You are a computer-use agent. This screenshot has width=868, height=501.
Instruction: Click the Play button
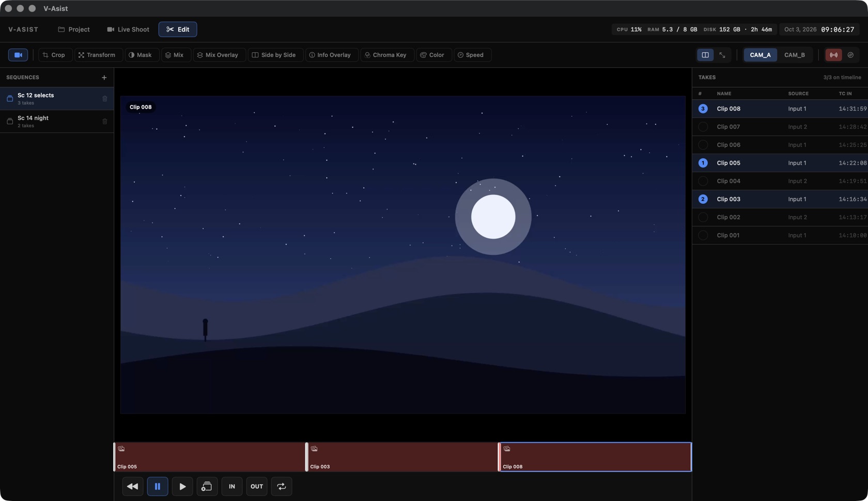(x=182, y=487)
